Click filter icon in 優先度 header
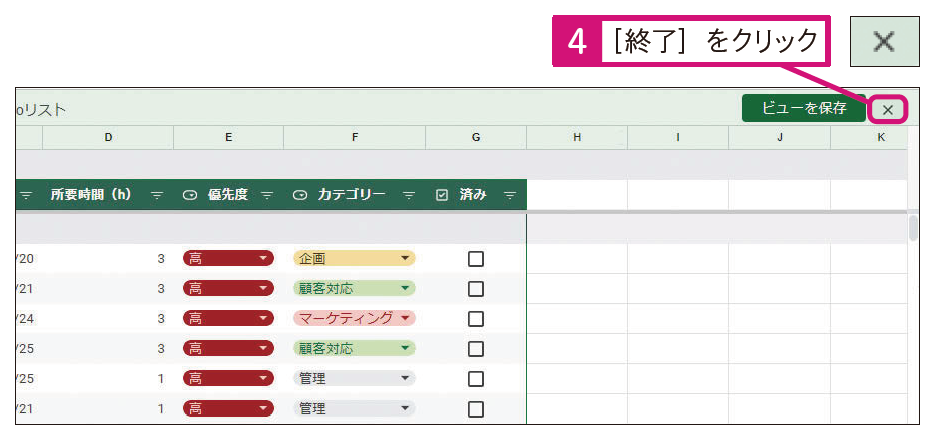Image resolution: width=940 pixels, height=441 pixels. [x=267, y=195]
